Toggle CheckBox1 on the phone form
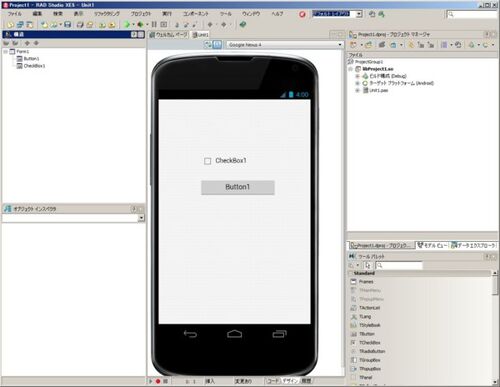The image size is (500, 387). pos(207,161)
